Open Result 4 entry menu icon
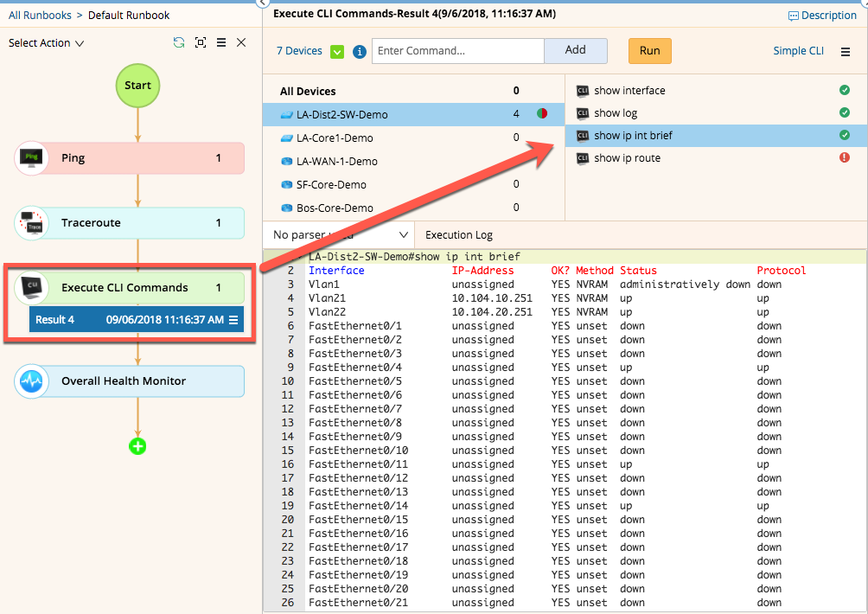868x614 pixels. [233, 320]
